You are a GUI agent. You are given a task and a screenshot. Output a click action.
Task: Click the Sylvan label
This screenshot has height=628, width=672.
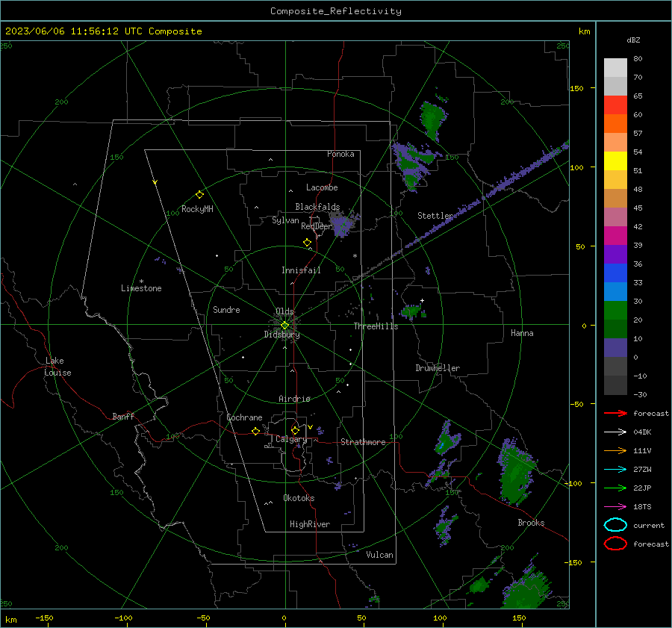[x=285, y=220]
